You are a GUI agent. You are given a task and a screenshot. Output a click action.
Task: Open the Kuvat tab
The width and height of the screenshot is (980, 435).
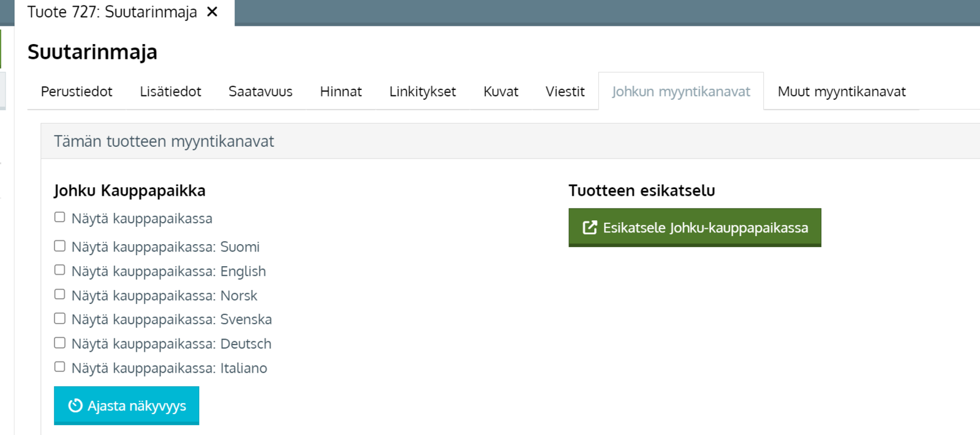point(501,92)
